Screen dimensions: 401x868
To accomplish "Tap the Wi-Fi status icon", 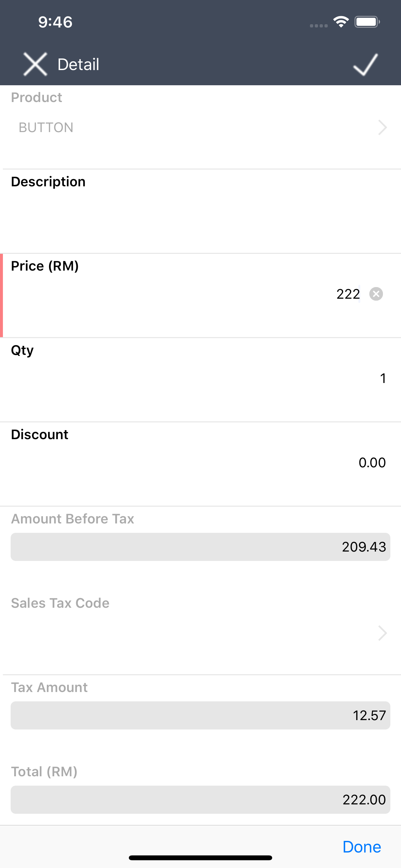I will coord(341,22).
